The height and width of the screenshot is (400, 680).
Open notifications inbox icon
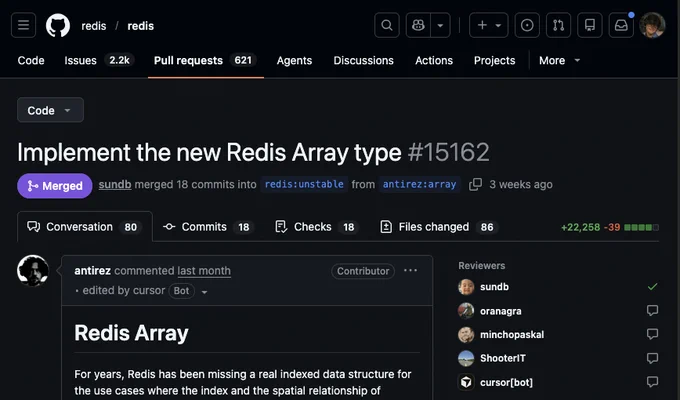click(621, 25)
